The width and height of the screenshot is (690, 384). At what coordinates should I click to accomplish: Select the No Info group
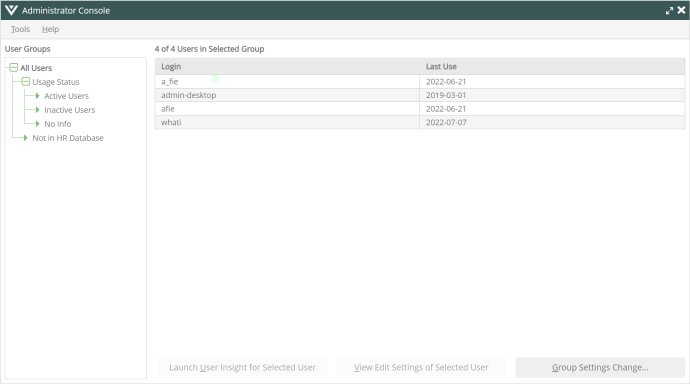click(x=58, y=124)
